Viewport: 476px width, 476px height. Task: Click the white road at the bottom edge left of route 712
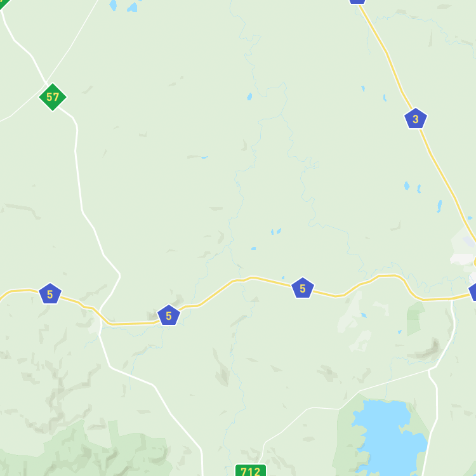pyautogui.click(x=202, y=469)
